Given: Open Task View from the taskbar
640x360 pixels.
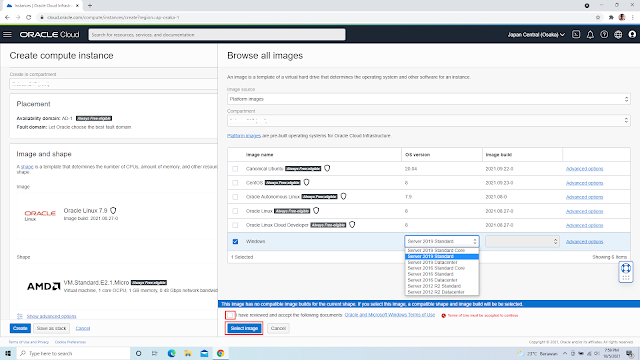Looking at the screenshot, I should coord(155,353).
